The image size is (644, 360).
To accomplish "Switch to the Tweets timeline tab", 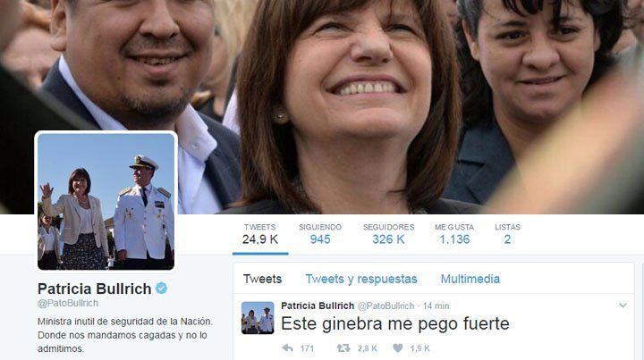I will [262, 280].
